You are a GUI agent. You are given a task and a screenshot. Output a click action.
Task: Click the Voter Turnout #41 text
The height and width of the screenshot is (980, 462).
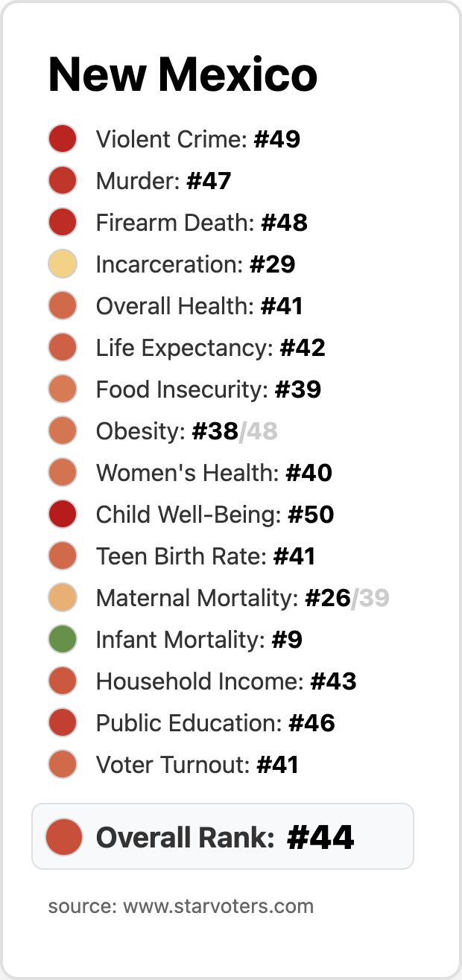coord(197,765)
